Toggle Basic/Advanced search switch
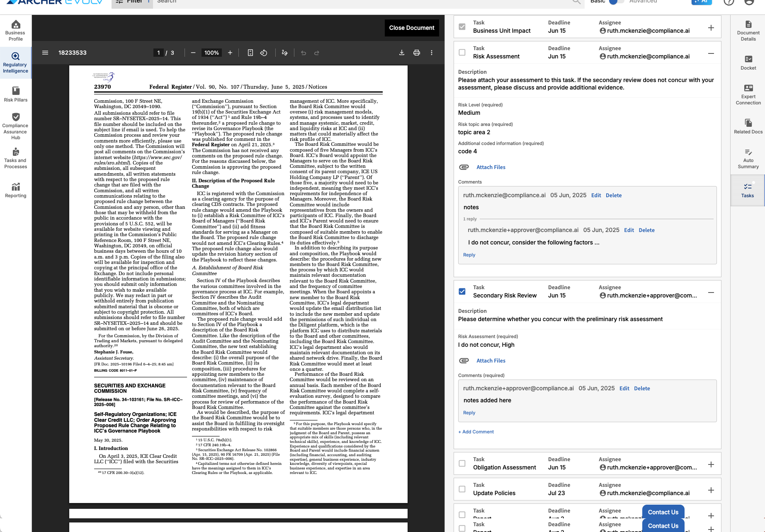This screenshot has height=532, width=765. click(616, 2)
